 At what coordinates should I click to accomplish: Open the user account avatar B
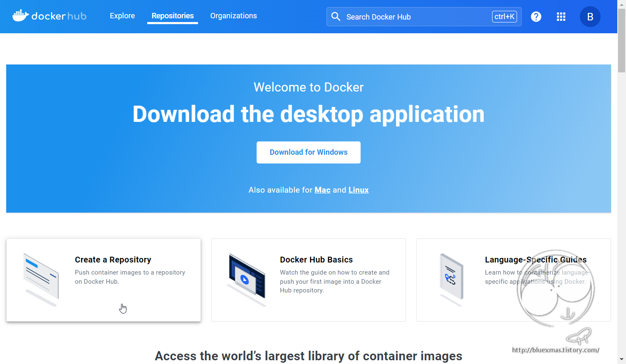click(x=590, y=17)
